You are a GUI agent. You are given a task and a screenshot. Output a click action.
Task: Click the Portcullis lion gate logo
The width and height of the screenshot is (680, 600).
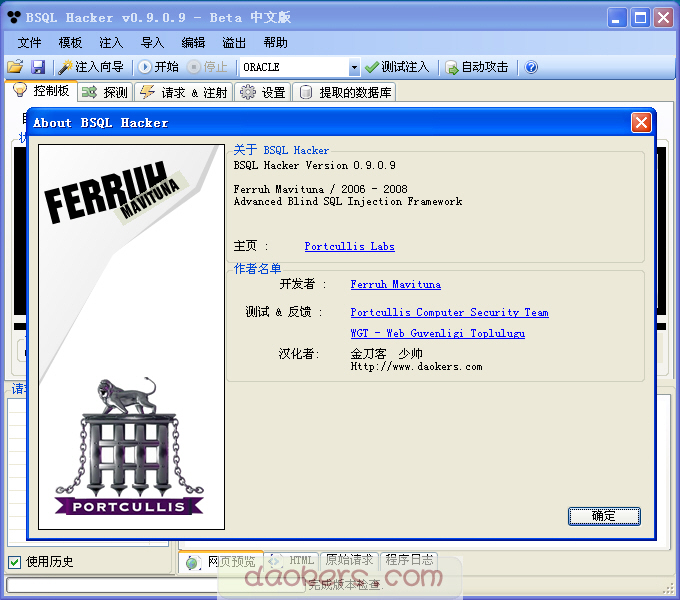(129, 447)
